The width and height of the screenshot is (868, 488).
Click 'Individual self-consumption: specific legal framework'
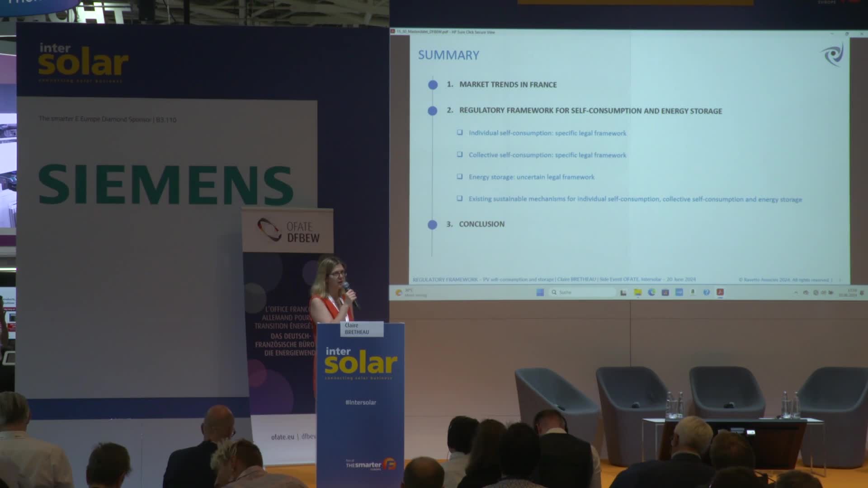click(547, 133)
